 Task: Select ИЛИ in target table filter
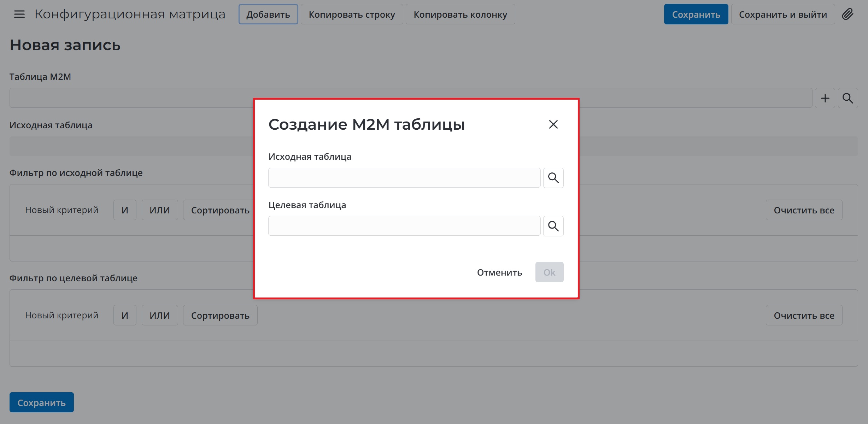click(x=159, y=315)
